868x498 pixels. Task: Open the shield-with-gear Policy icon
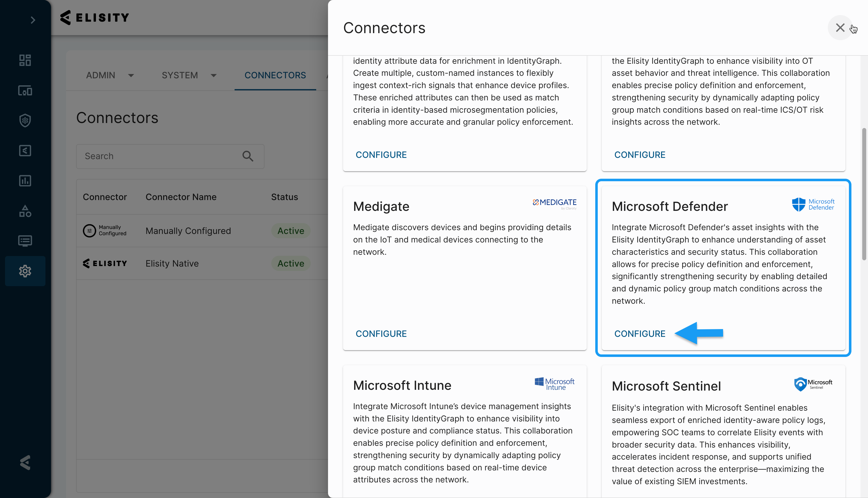[x=25, y=120]
